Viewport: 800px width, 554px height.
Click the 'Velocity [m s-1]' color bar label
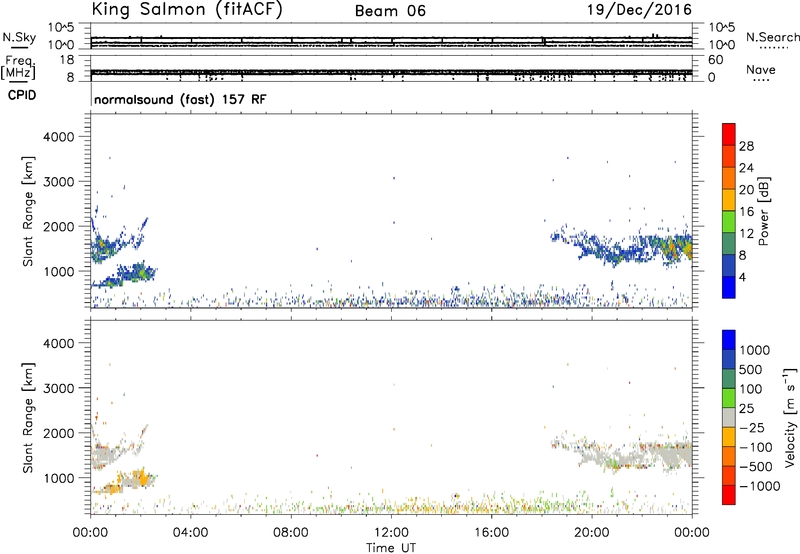[x=790, y=417]
